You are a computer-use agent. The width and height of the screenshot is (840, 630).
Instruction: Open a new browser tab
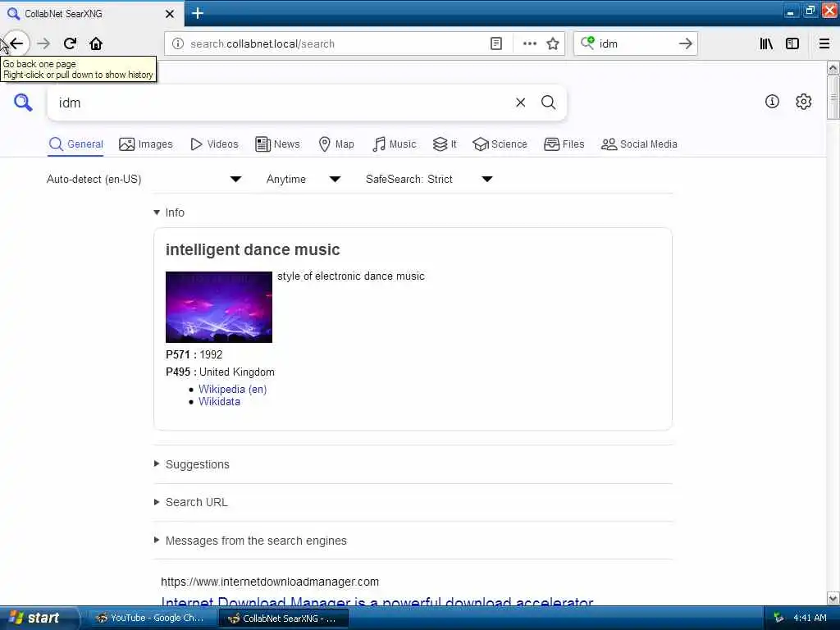tap(197, 13)
